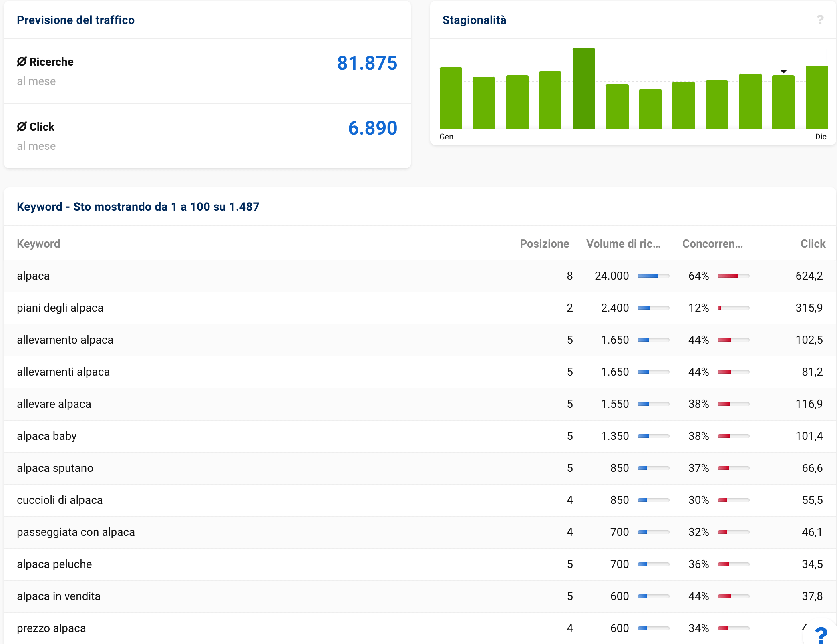Click the 12% competition value
837x644 pixels.
pyautogui.click(x=698, y=308)
